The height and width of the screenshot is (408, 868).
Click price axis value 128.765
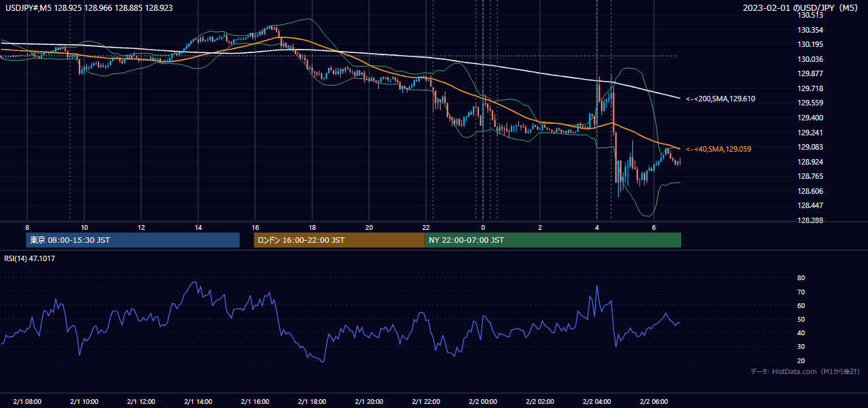pos(811,176)
